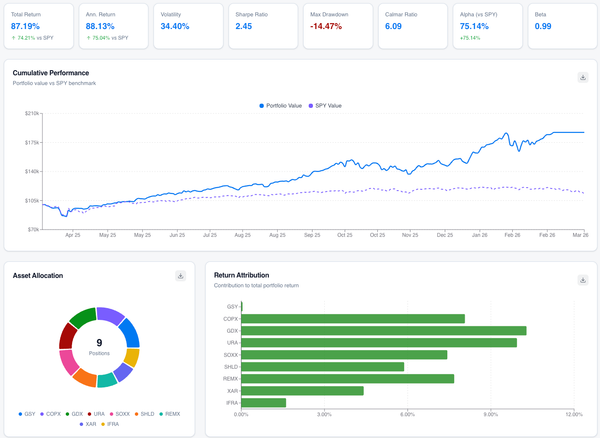
Task: Select the IFRA bar in Return Attribution
Action: 263,402
